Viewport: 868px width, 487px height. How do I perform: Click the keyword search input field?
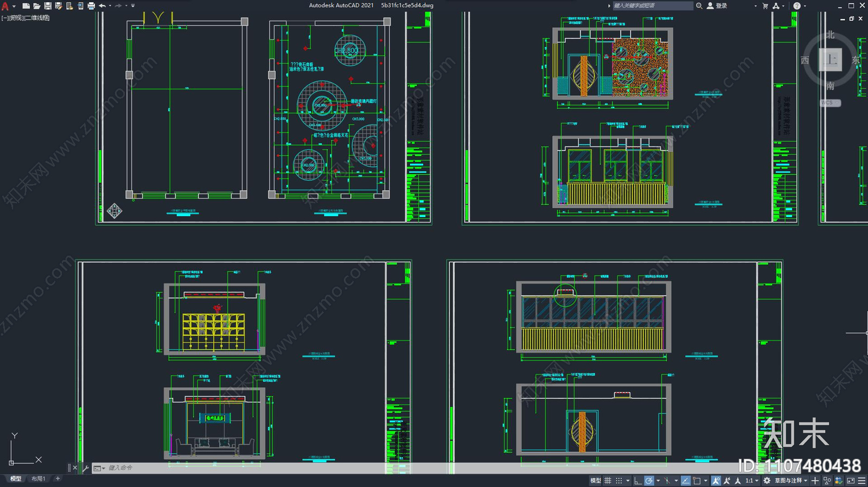653,5
